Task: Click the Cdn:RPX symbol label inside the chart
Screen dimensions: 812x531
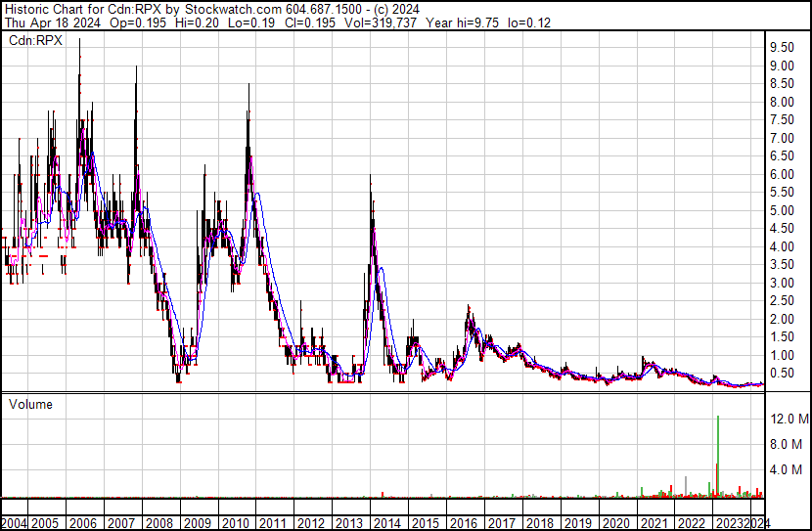Action: click(35, 41)
